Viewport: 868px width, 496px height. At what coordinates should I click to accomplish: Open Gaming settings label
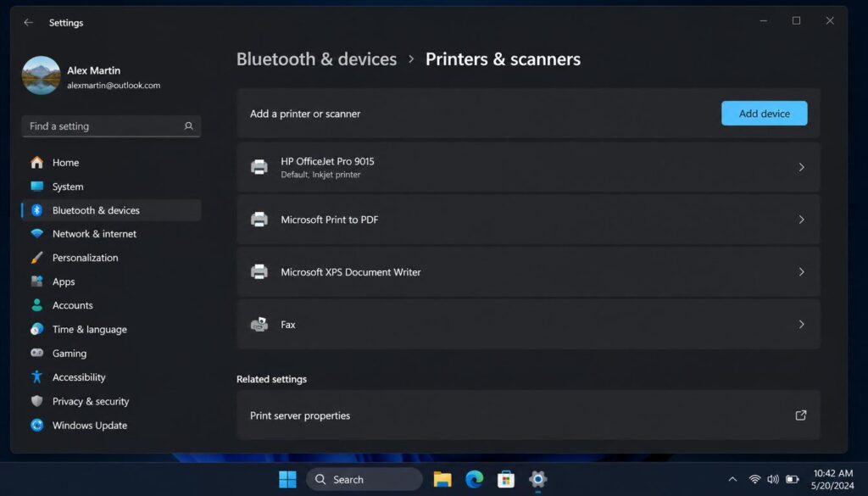tap(70, 354)
